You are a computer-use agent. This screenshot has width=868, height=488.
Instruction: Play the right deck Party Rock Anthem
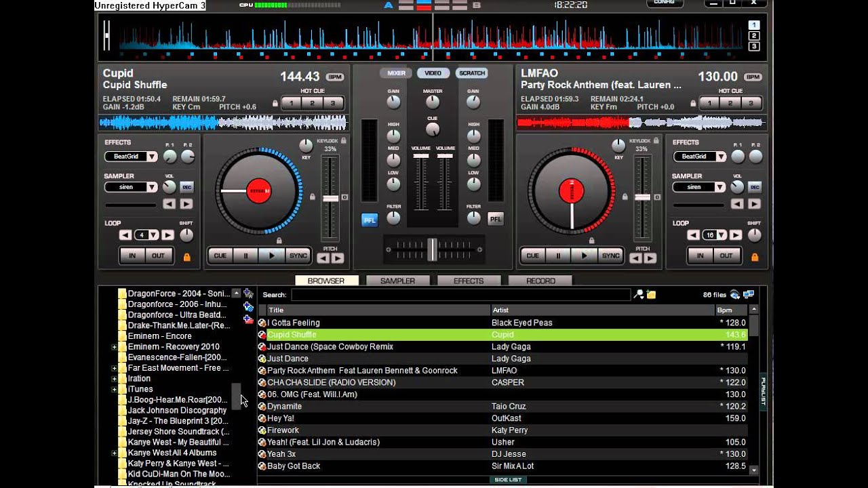(x=585, y=256)
